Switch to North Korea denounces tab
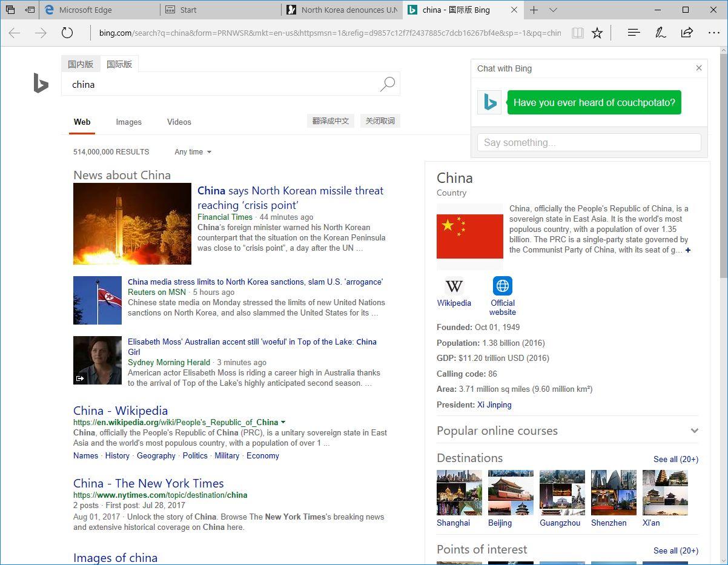This screenshot has width=728, height=565. coord(342,10)
